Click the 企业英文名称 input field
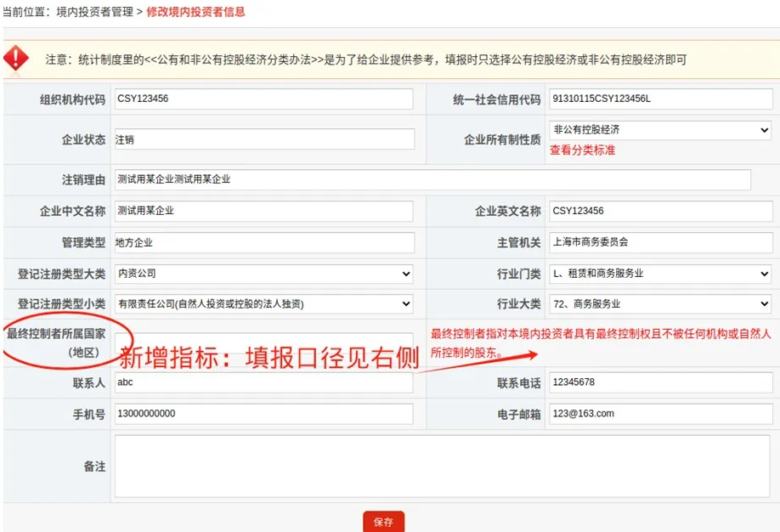The height and width of the screenshot is (532, 780). pyautogui.click(x=659, y=211)
